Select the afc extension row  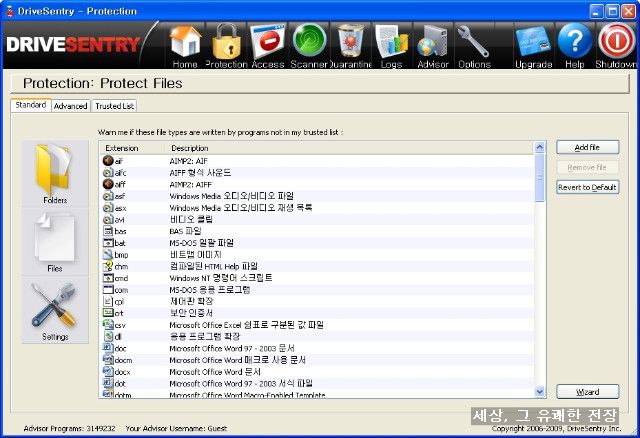tap(317, 173)
